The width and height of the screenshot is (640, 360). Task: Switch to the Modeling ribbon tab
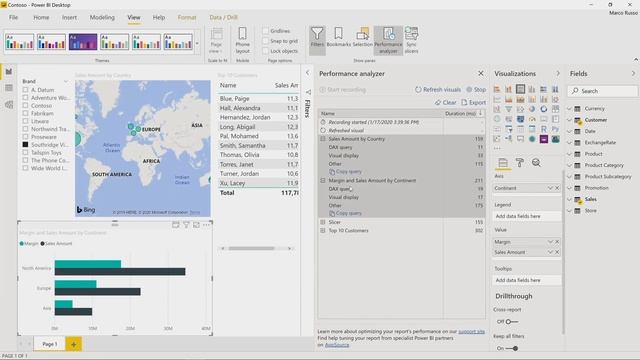tap(102, 18)
